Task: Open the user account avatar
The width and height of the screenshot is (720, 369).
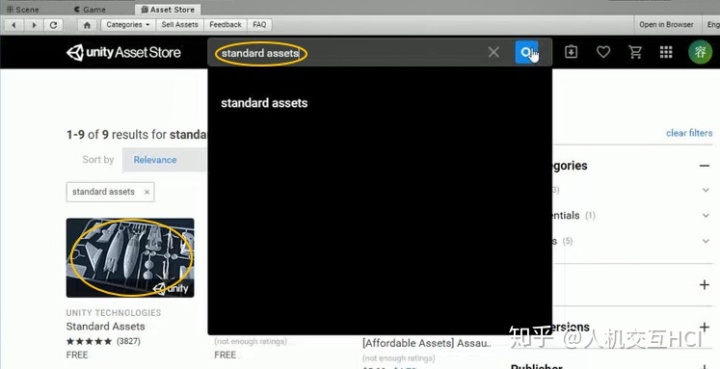Action: click(x=700, y=52)
